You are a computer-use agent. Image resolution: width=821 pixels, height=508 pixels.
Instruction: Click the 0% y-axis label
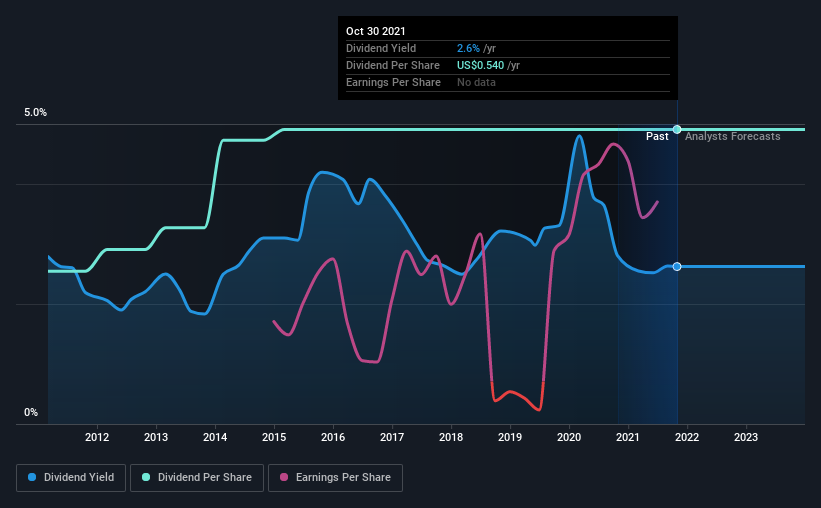(x=31, y=413)
